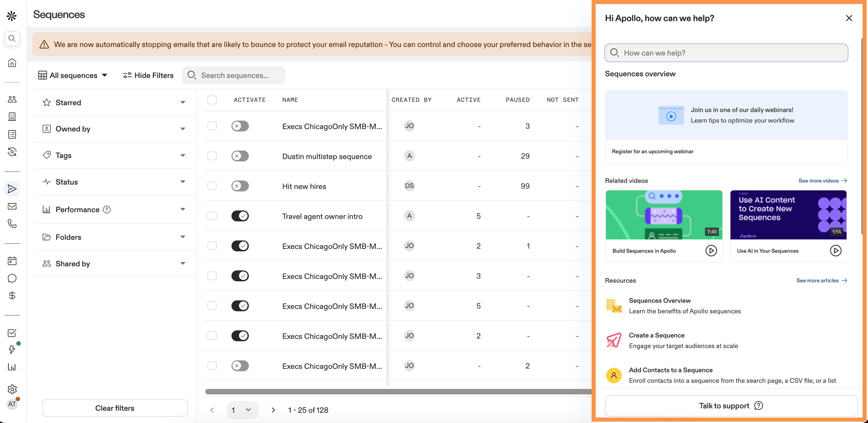Open the All sequences view dropdown
Image resolution: width=868 pixels, height=423 pixels.
click(73, 75)
